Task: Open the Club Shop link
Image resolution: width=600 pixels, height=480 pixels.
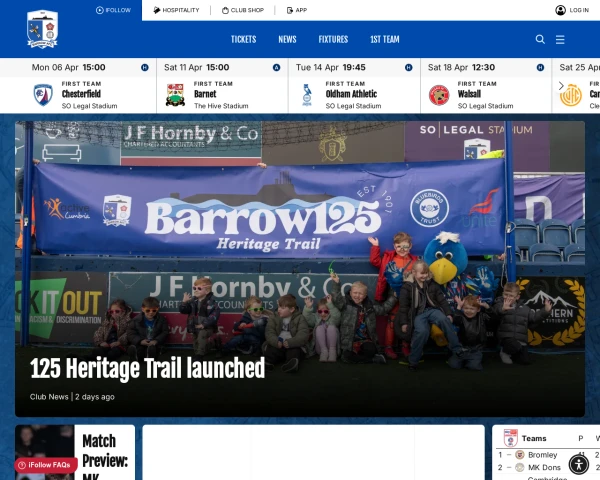Action: click(243, 10)
